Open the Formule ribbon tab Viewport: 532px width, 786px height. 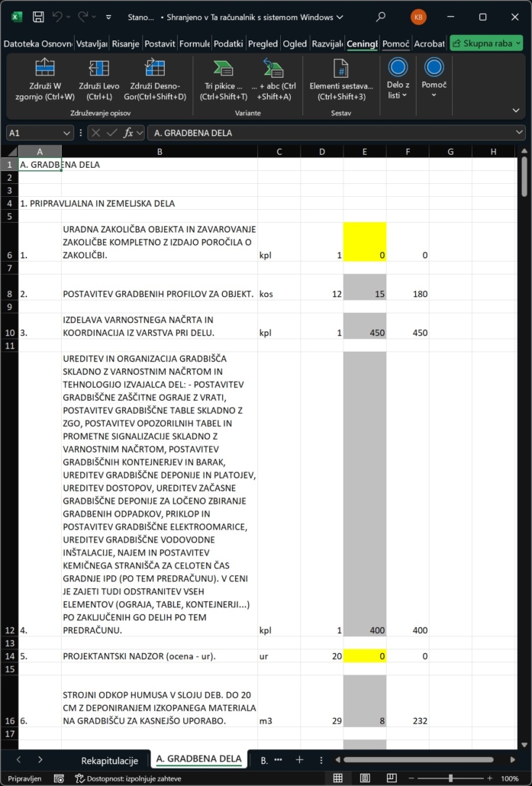(195, 43)
